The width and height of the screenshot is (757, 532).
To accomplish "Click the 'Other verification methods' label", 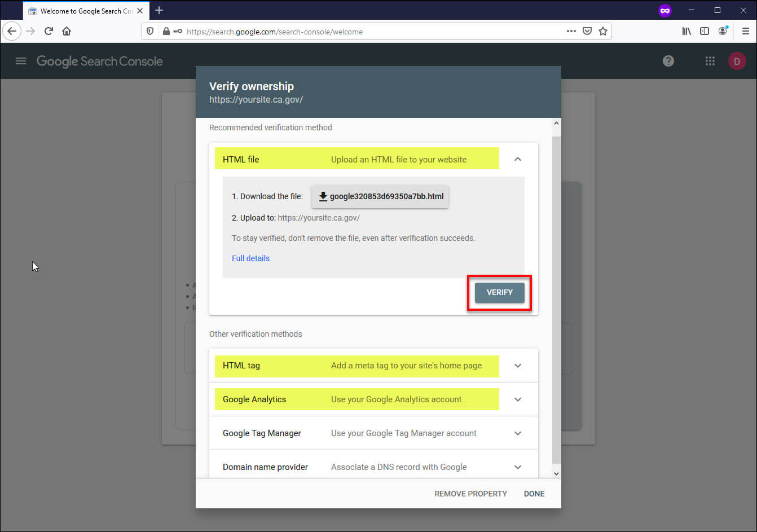I will click(x=256, y=334).
